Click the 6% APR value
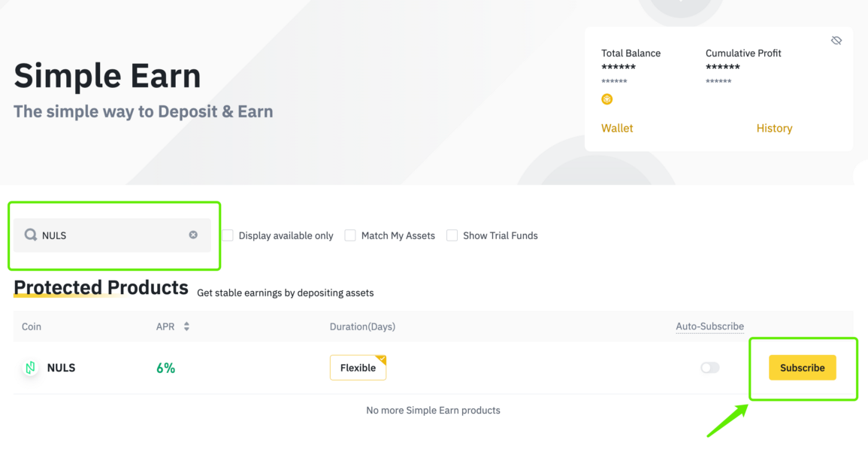Screen dimensions: 868x452 [x=165, y=368]
